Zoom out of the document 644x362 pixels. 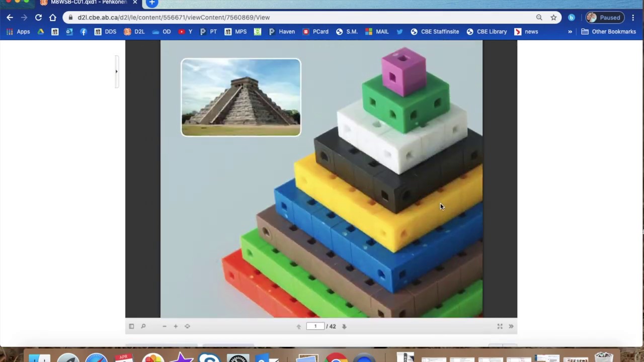click(x=164, y=326)
